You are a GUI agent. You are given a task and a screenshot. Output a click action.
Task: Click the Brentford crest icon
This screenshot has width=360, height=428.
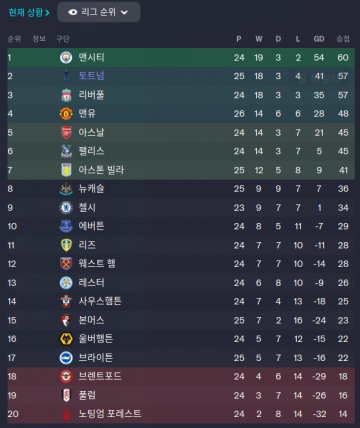pos(66,377)
